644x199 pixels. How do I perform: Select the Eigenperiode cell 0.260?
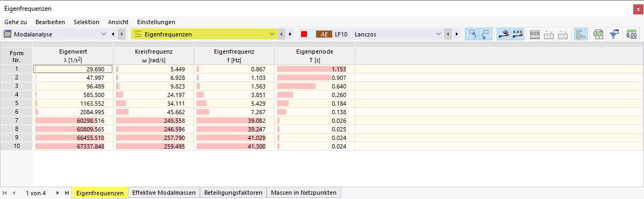click(314, 95)
